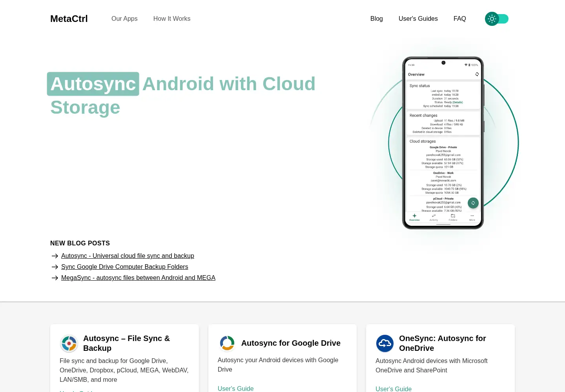
Task: Click the arrow beside the MegaSync post
Action: tap(55, 278)
